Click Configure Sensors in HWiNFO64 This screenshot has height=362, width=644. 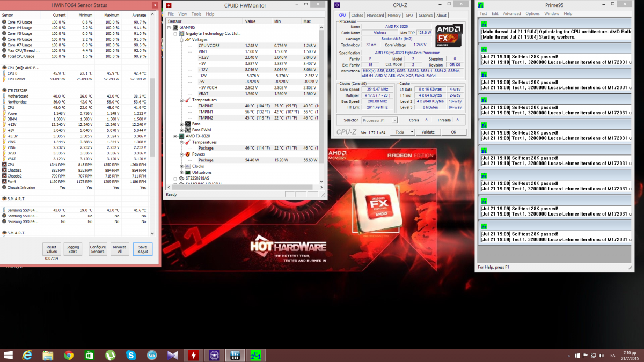(x=98, y=249)
